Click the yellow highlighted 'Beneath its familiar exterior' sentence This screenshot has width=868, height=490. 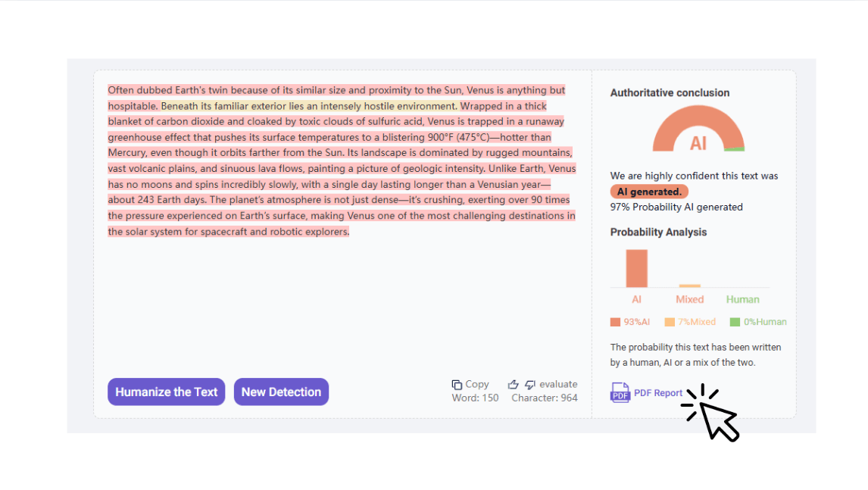coord(309,106)
